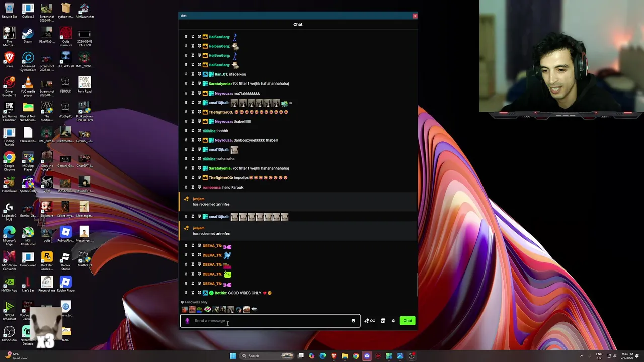
Task: Click the 'Followers only' status text
Action: click(x=196, y=302)
